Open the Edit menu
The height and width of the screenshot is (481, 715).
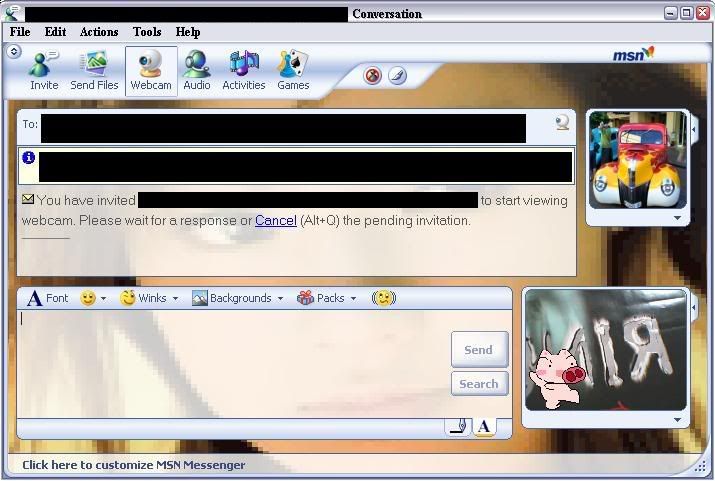tap(55, 32)
